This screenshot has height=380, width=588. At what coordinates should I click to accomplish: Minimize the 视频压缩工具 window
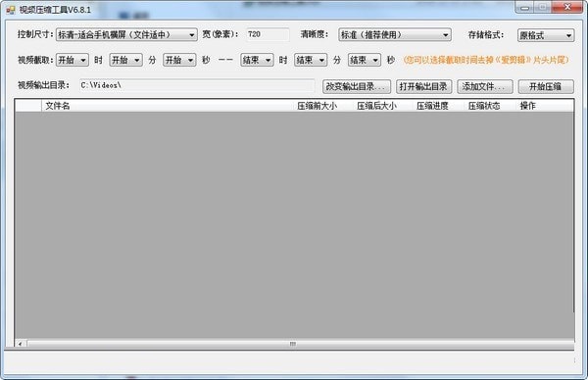click(524, 8)
